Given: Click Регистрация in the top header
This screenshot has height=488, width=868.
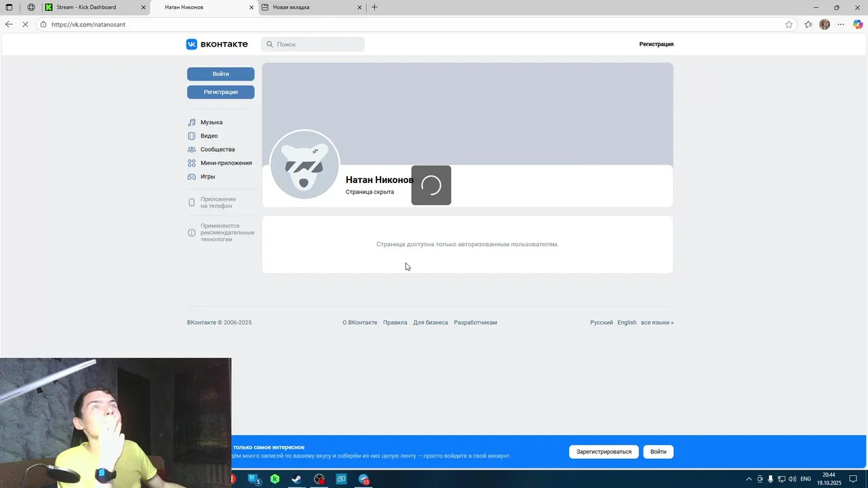Looking at the screenshot, I should pyautogui.click(x=656, y=44).
